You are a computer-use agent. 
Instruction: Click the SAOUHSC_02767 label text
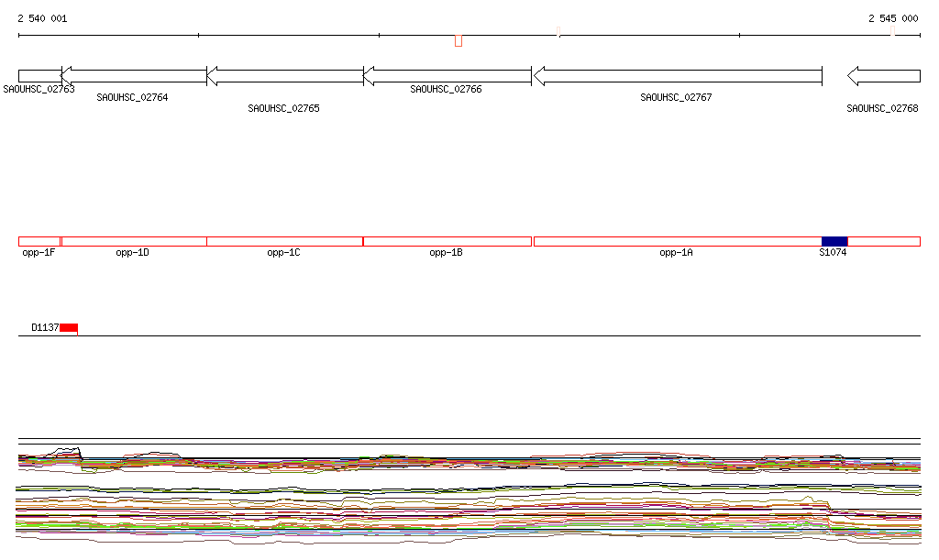[x=676, y=97]
